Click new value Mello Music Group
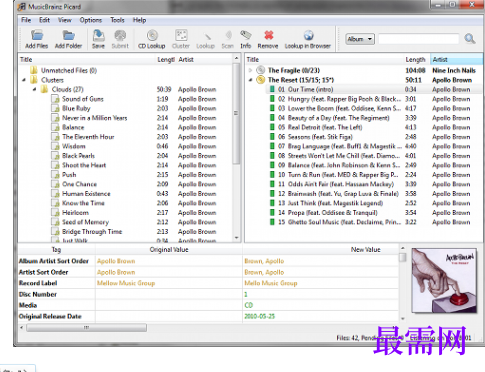Screen dimensions: 485x372 [271, 283]
